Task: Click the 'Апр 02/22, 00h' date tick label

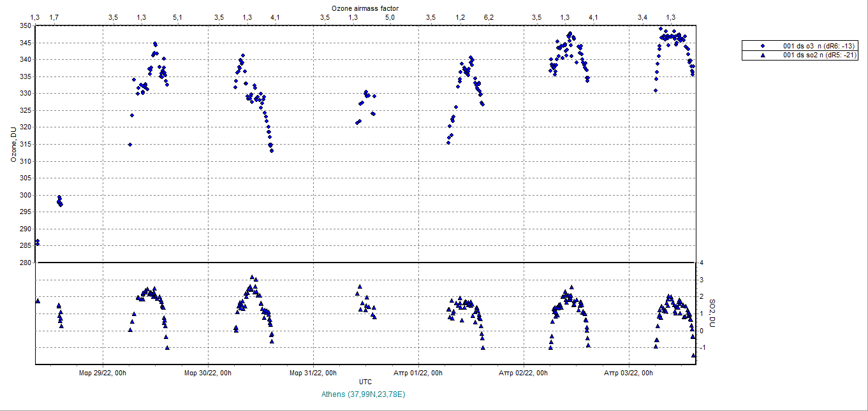Action: [523, 373]
